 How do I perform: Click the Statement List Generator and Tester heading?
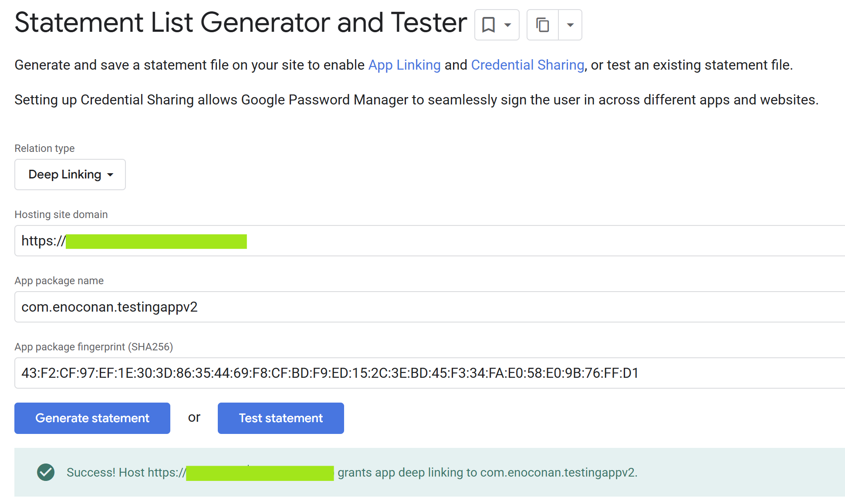[x=240, y=23]
